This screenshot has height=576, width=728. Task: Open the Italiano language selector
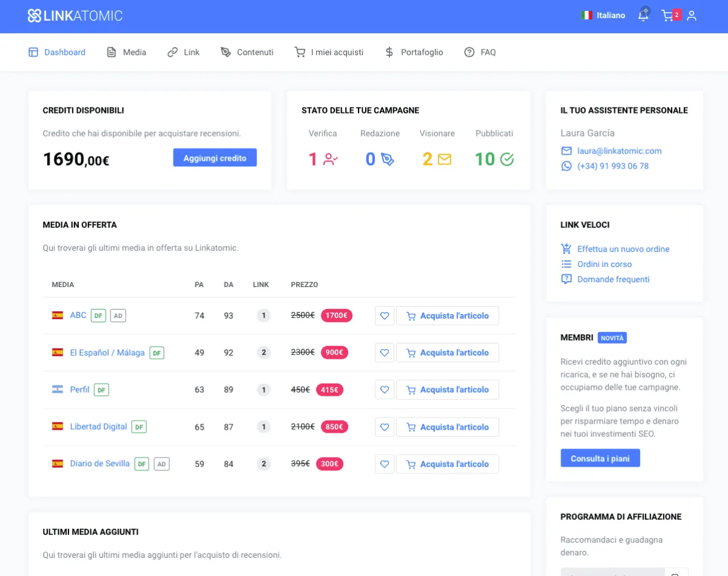603,16
